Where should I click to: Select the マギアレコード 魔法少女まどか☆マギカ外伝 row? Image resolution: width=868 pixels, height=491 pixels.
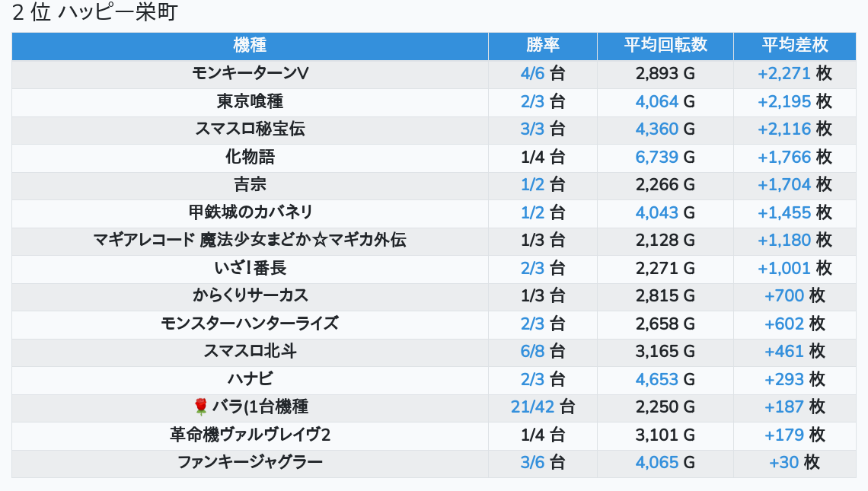(250, 241)
